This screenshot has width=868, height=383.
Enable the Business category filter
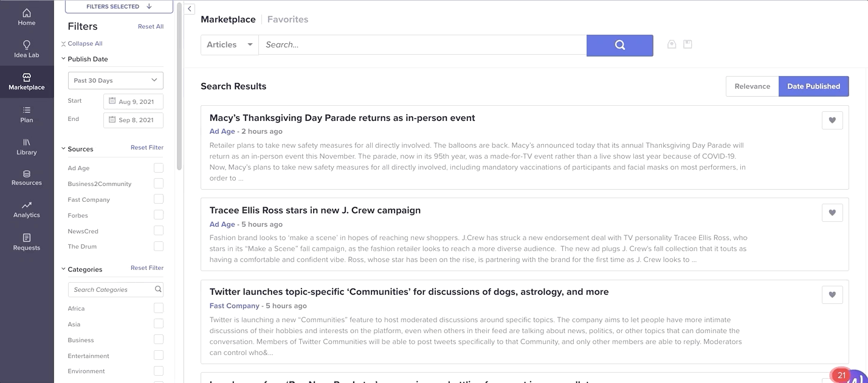[x=159, y=340]
